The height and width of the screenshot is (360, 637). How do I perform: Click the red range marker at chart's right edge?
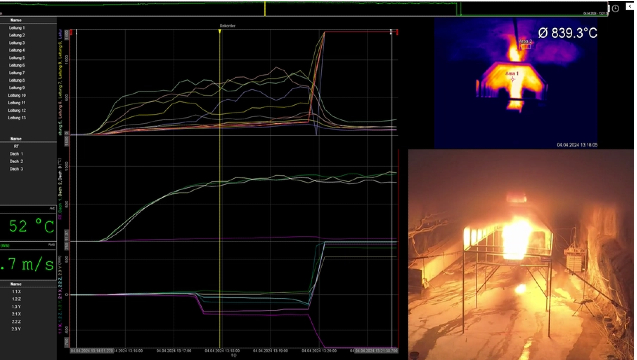coord(397,32)
